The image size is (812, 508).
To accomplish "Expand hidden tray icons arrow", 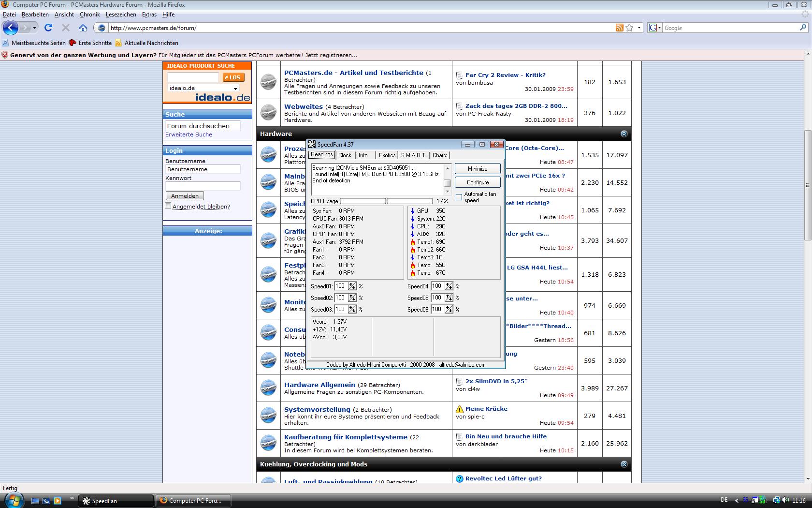I will click(x=736, y=500).
